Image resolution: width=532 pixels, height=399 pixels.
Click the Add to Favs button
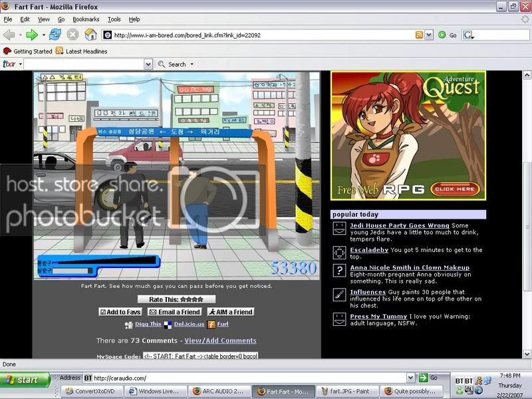click(x=120, y=312)
